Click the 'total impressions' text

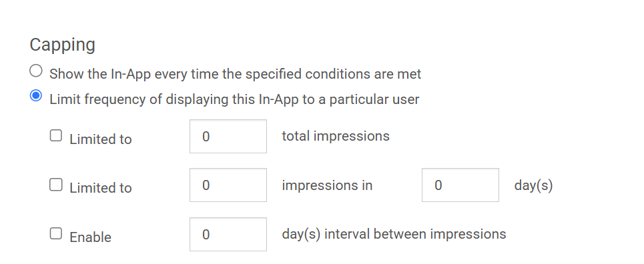(x=336, y=136)
